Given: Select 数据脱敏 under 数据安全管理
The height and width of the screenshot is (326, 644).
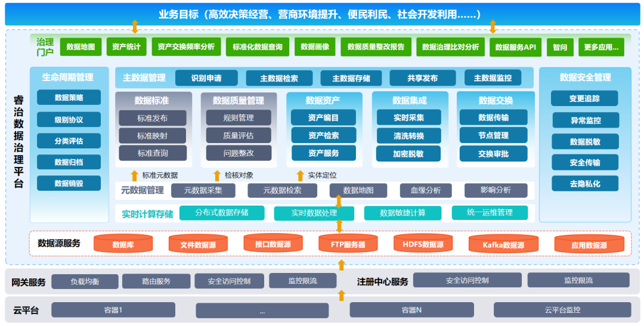Looking at the screenshot, I should (584, 142).
